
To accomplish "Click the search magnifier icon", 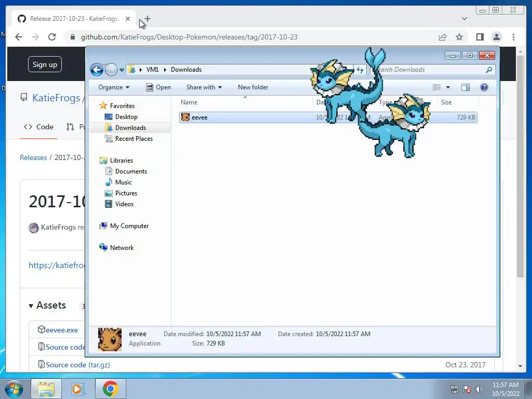I will [x=489, y=70].
